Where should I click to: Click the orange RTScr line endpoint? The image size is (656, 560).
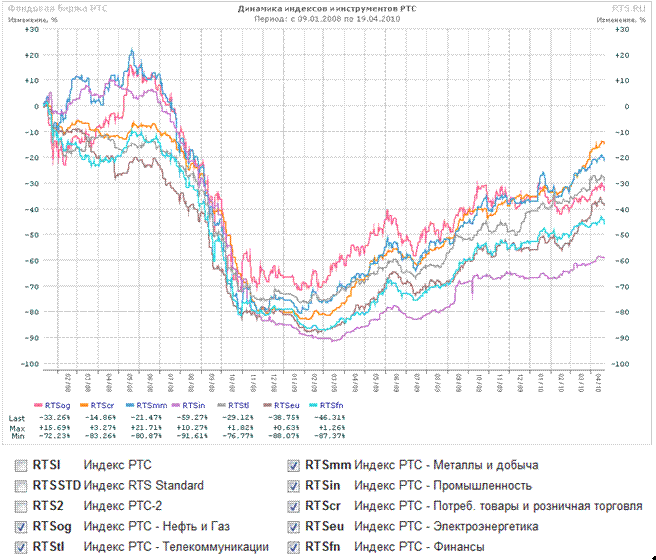click(x=603, y=143)
